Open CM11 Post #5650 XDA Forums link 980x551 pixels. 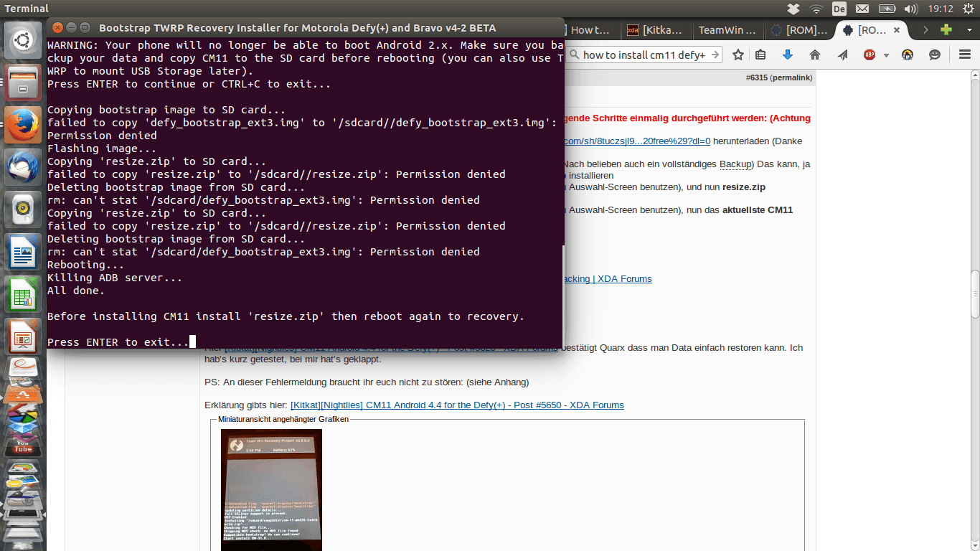(x=457, y=405)
